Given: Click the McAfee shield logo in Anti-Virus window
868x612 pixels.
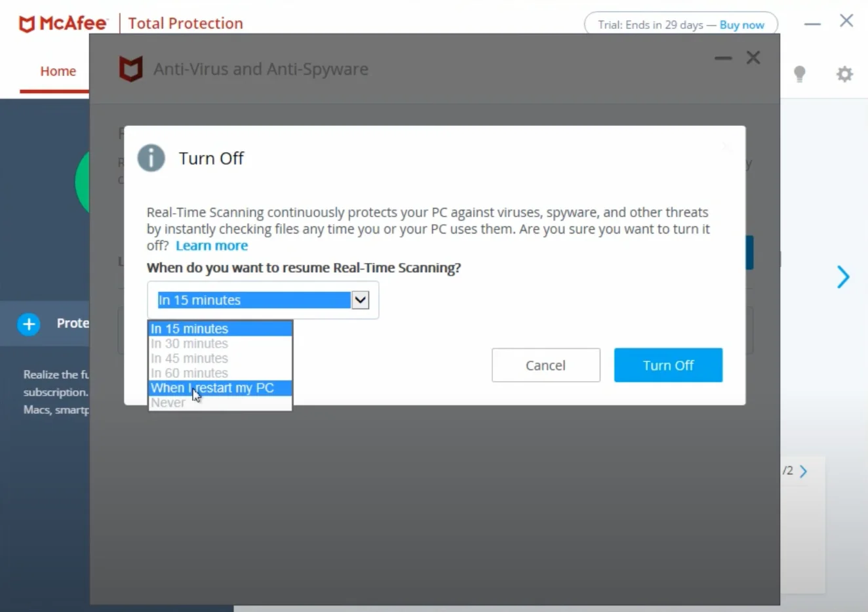Looking at the screenshot, I should pyautogui.click(x=130, y=69).
